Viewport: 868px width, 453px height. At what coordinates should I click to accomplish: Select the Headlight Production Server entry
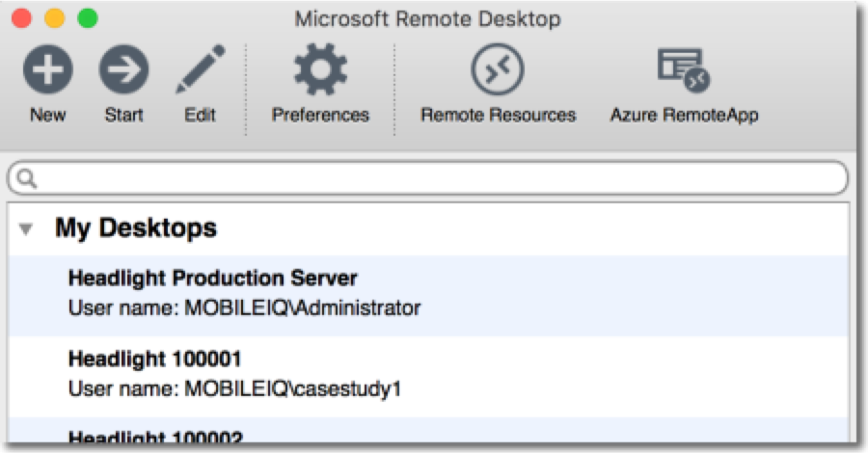point(212,280)
